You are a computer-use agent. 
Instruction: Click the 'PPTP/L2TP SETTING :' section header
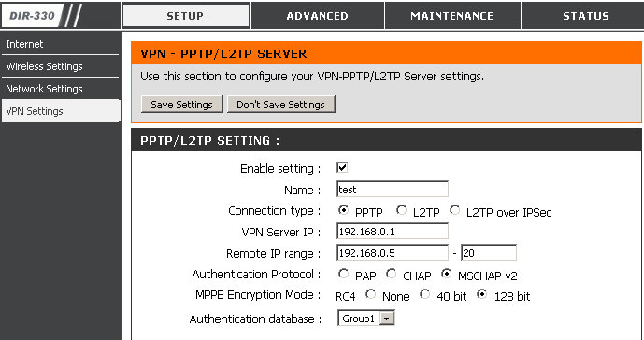point(210,141)
